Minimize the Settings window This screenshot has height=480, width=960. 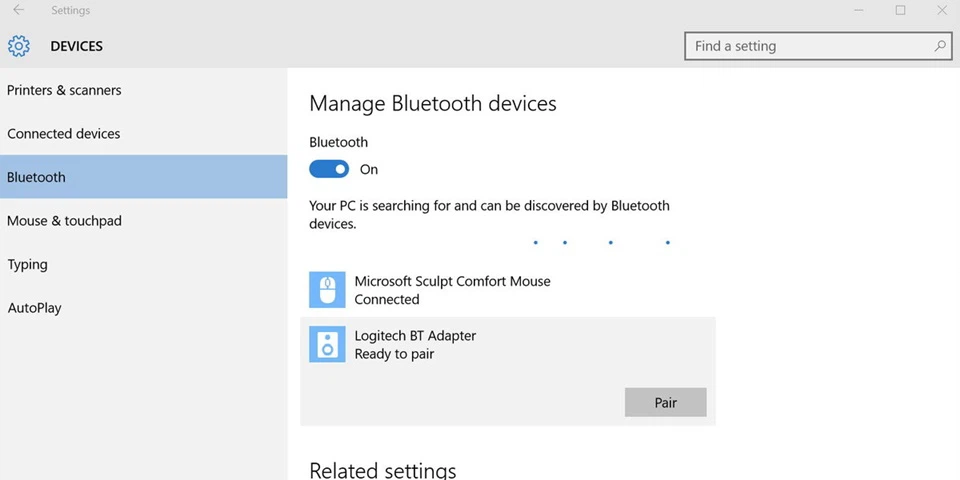click(858, 10)
